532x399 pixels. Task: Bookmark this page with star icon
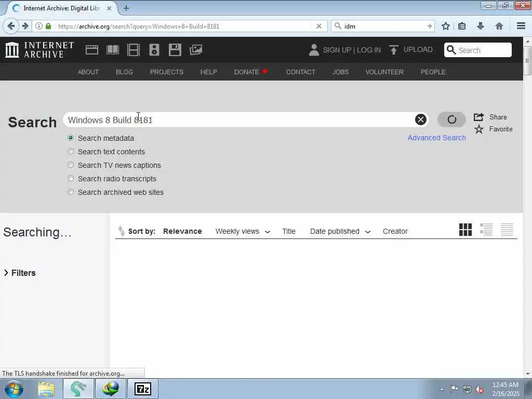coord(445,26)
